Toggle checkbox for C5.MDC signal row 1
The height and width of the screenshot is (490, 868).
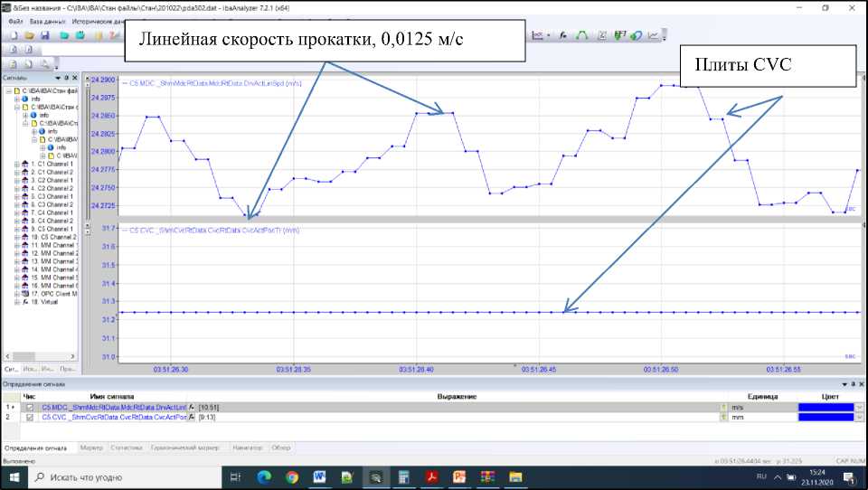[30, 408]
